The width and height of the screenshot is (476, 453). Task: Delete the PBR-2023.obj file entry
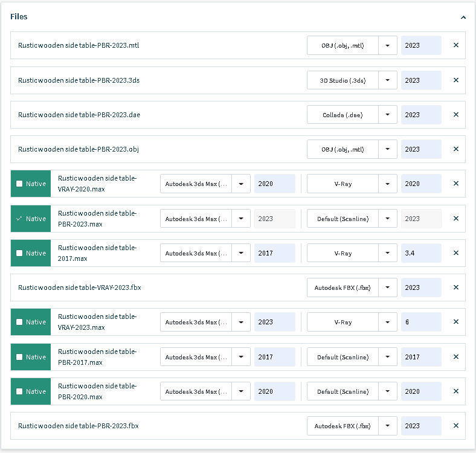click(456, 149)
